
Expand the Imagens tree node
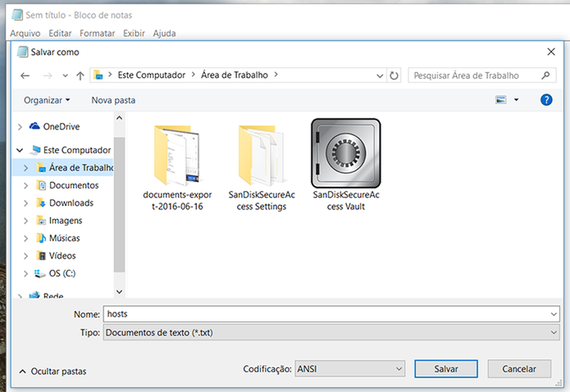coord(26,221)
